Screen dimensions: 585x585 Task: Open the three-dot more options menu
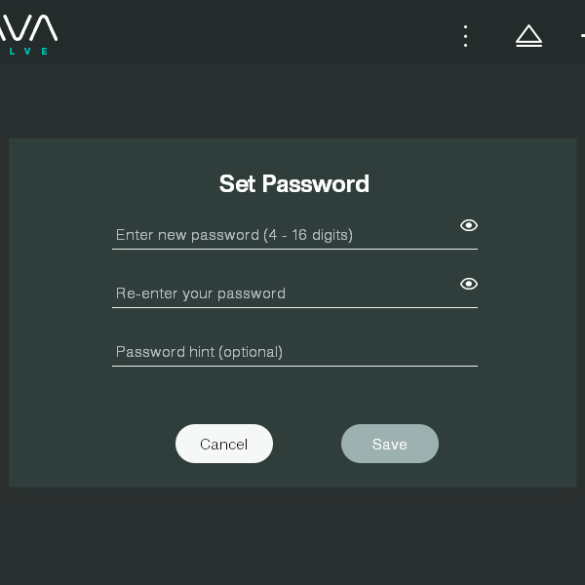coord(465,36)
